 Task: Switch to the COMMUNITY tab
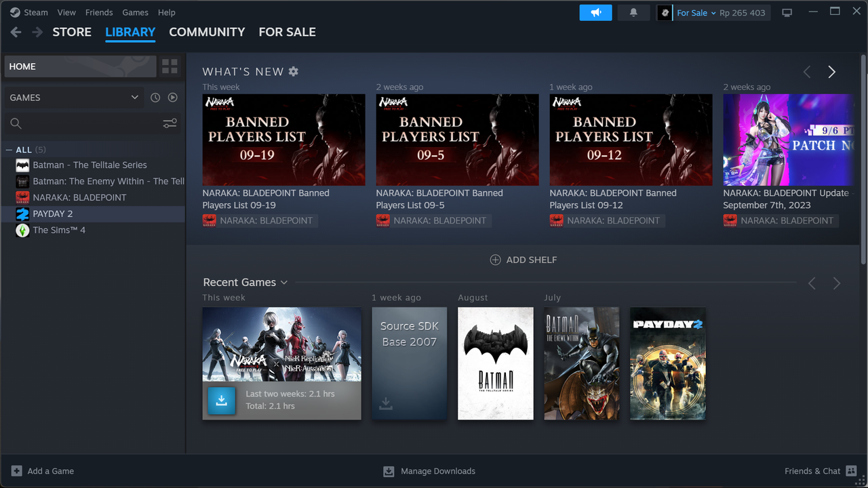(x=207, y=32)
